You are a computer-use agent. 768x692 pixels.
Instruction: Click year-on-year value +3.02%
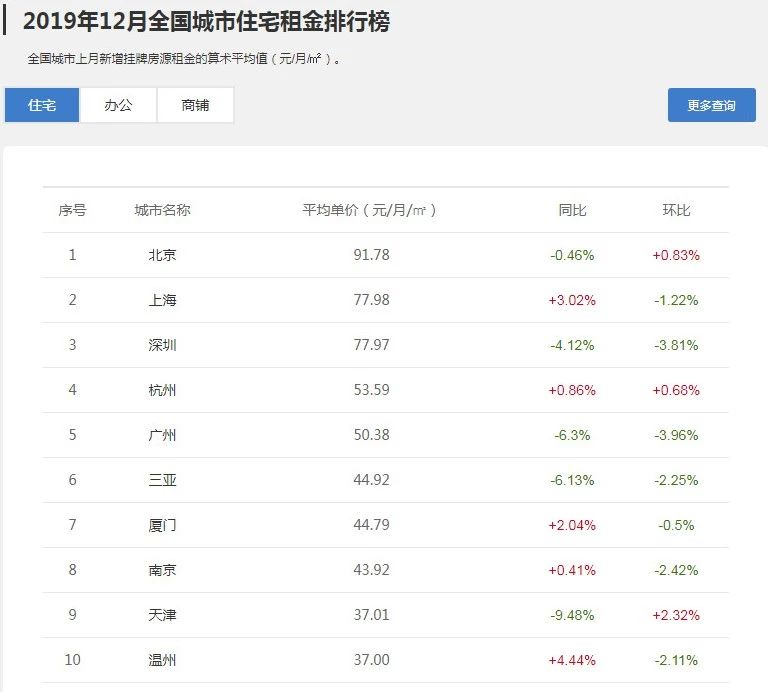572,300
